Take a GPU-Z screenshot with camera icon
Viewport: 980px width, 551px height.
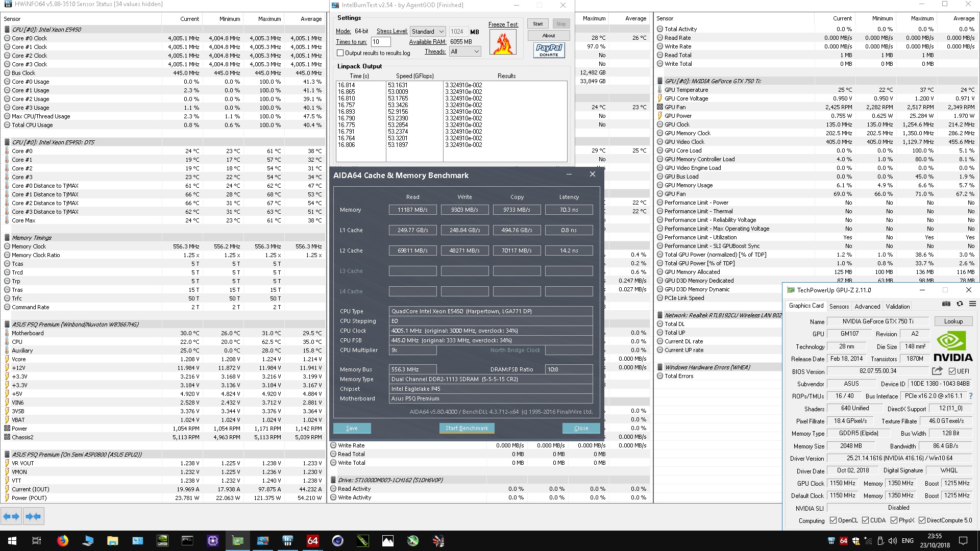tap(946, 304)
